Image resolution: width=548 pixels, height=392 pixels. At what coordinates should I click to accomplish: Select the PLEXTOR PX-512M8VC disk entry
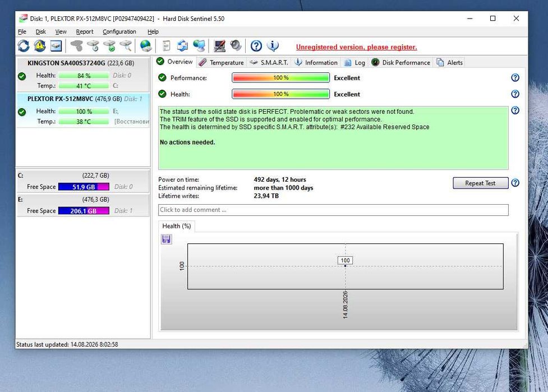83,110
